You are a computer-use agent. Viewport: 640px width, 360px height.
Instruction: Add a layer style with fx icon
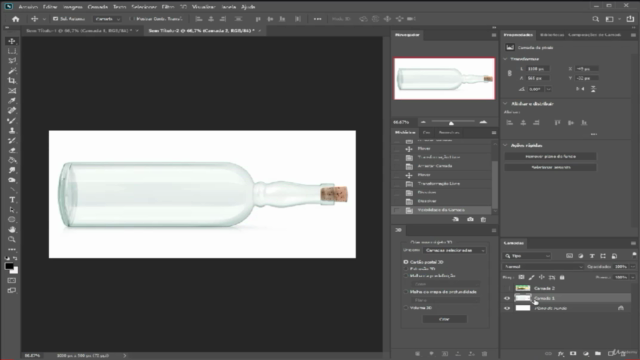[x=561, y=353]
